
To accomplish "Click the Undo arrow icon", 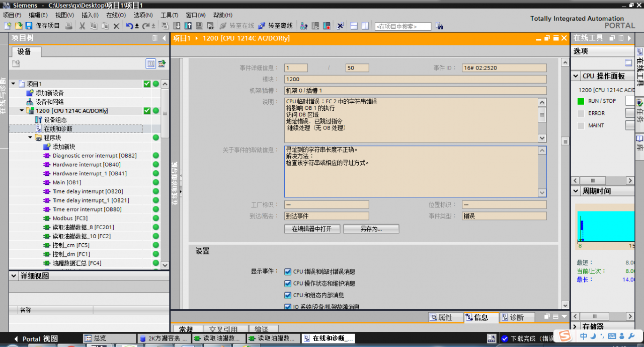I will [x=129, y=26].
